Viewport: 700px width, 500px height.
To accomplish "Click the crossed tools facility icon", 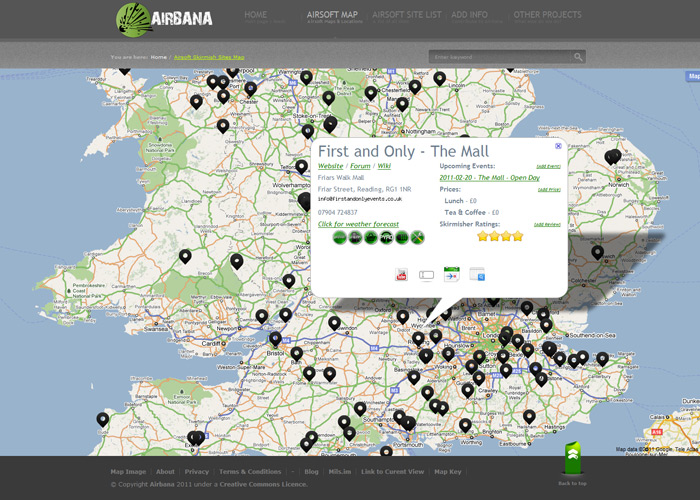I will tap(418, 238).
